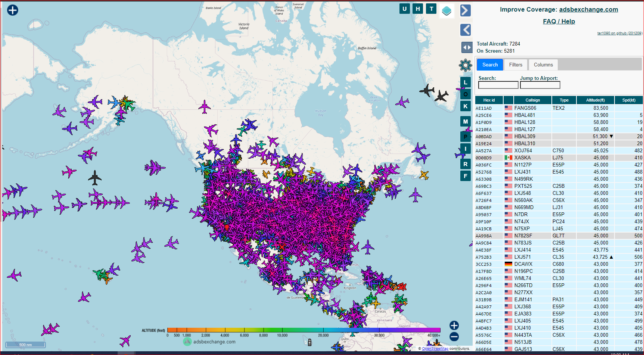Open OpenStreetMap attribution link

coord(435,349)
